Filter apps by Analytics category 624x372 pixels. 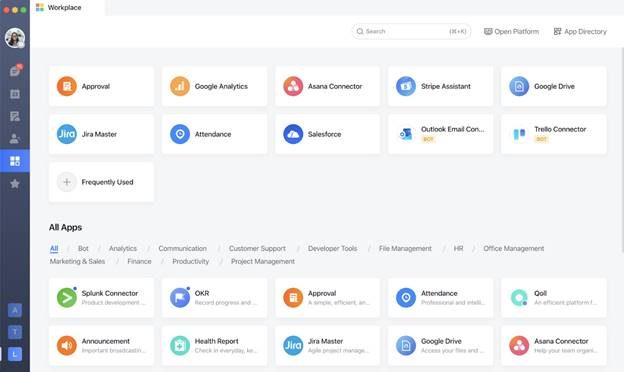coord(123,248)
